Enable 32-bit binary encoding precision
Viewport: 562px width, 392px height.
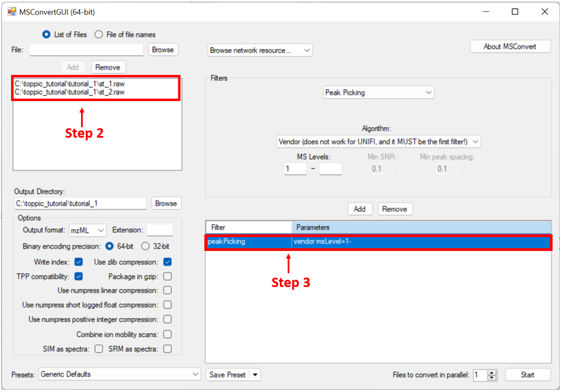tap(145, 246)
